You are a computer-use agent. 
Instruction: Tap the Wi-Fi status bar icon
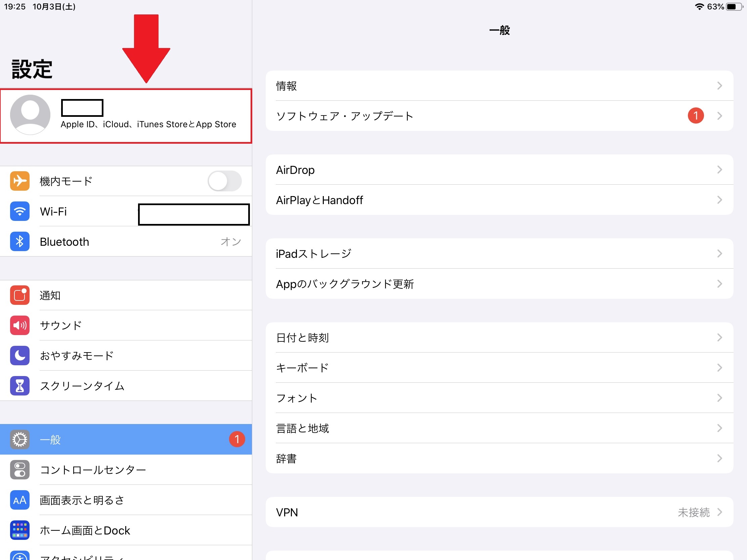(699, 6)
